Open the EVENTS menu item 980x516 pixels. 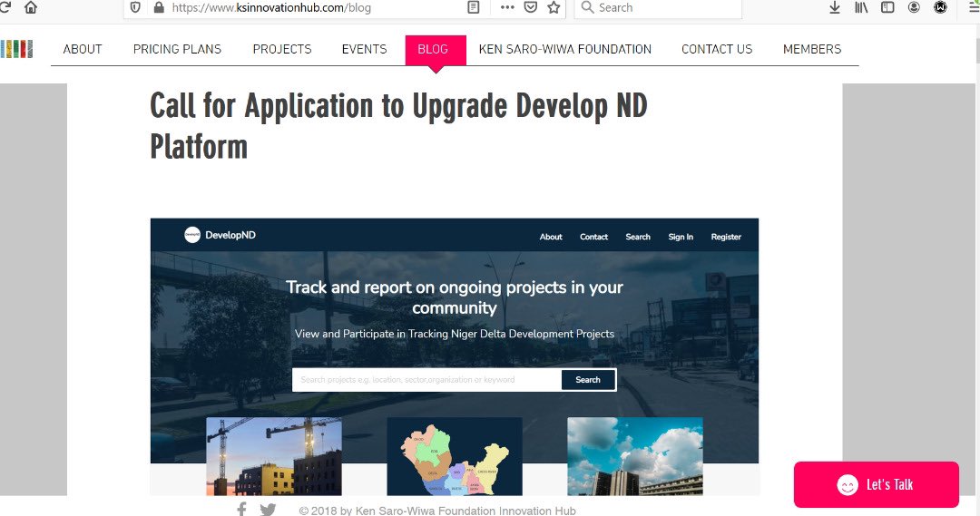pos(365,49)
